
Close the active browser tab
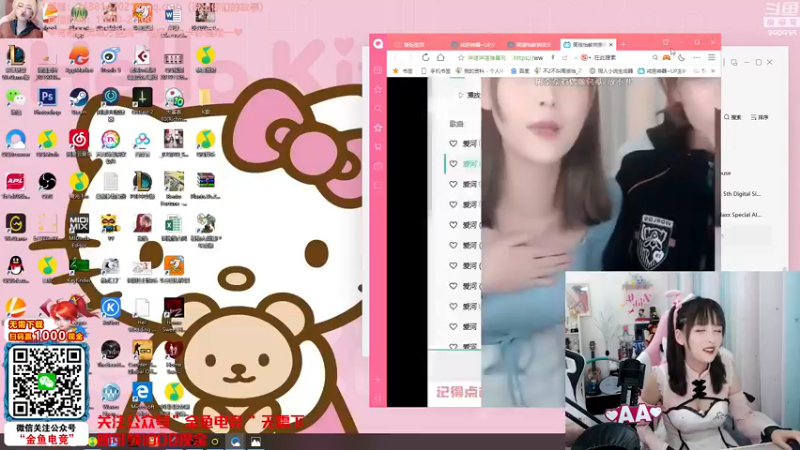coord(611,44)
